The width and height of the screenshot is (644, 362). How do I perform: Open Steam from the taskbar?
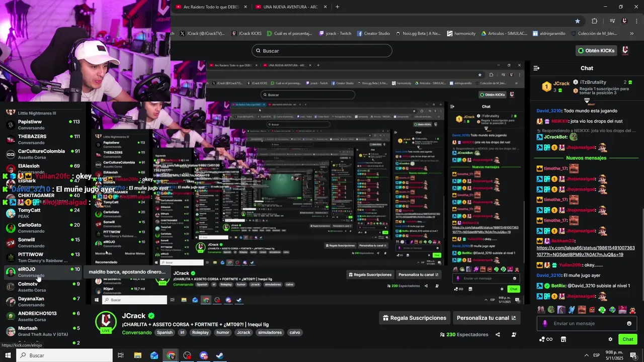[220, 355]
